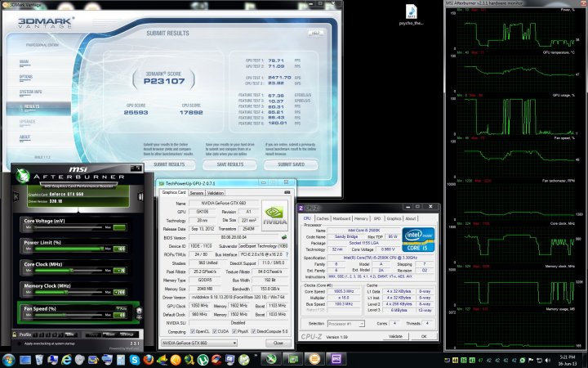Click OK in the CPU-Z window
Viewport: 588px width, 368px height.
coord(423,336)
